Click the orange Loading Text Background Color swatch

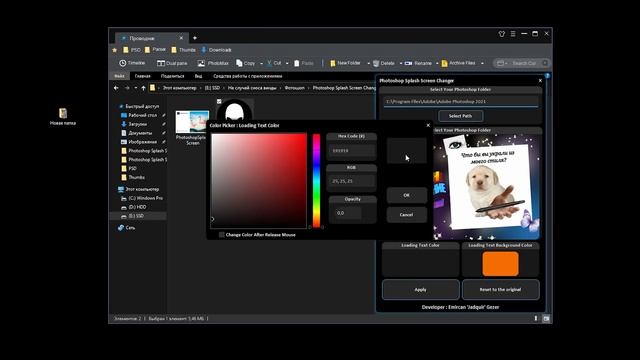(500, 264)
